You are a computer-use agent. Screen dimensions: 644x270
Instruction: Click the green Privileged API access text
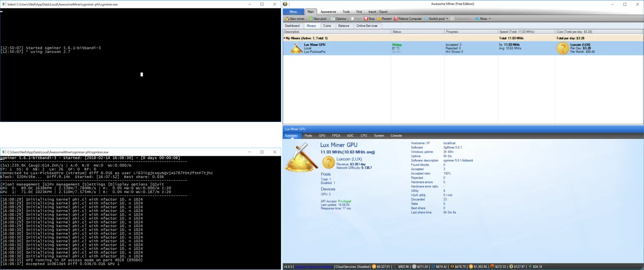(x=345, y=201)
